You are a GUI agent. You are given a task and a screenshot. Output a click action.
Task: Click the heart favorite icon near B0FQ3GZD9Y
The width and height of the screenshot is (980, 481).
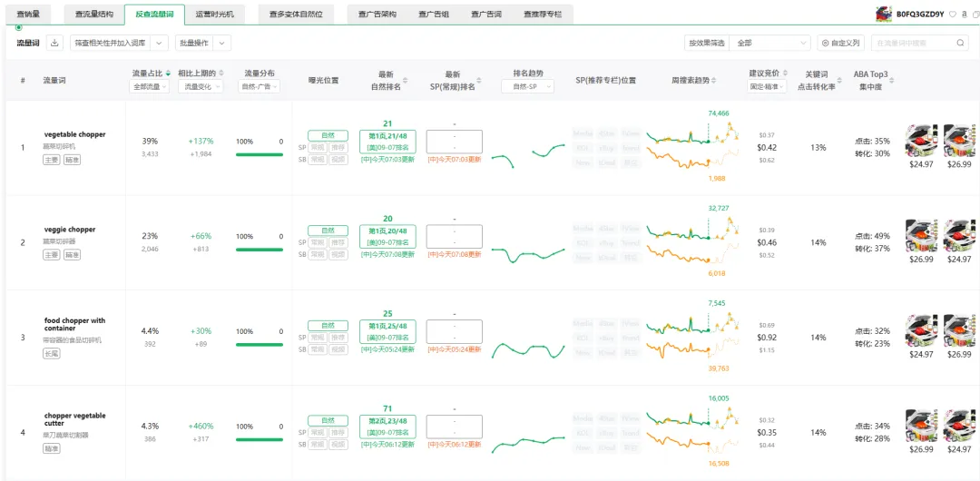(x=953, y=14)
